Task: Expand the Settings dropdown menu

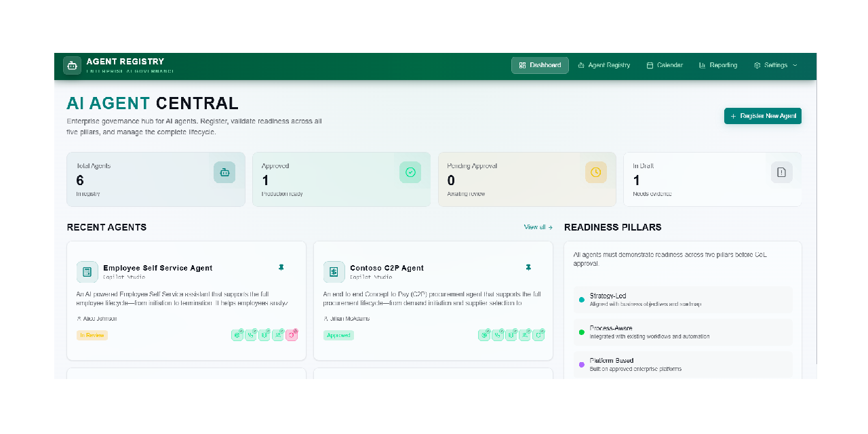Action: point(775,65)
